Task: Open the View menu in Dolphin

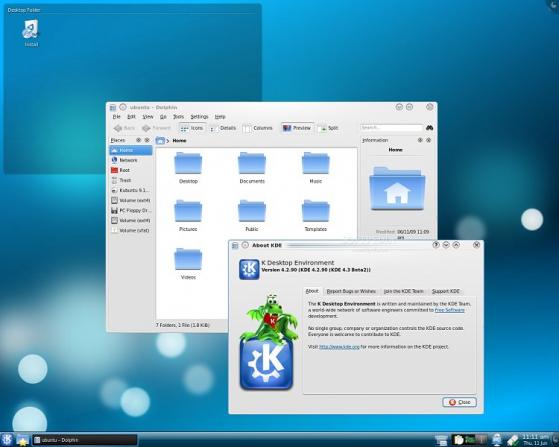Action: 148,117
